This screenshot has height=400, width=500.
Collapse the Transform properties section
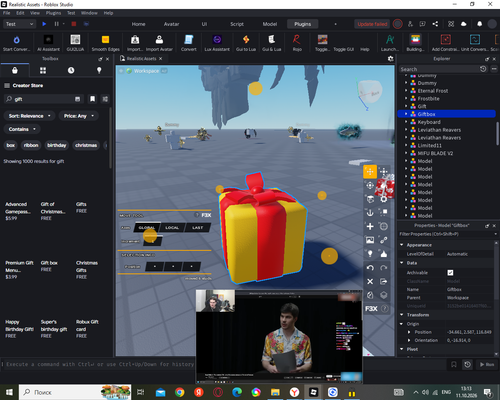pos(402,315)
